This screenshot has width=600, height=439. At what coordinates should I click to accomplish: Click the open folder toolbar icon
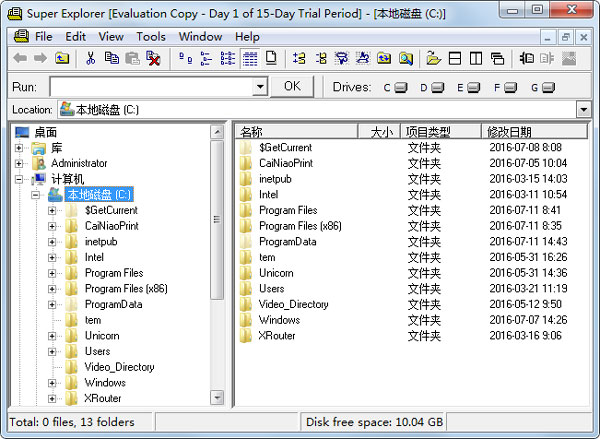[434, 59]
